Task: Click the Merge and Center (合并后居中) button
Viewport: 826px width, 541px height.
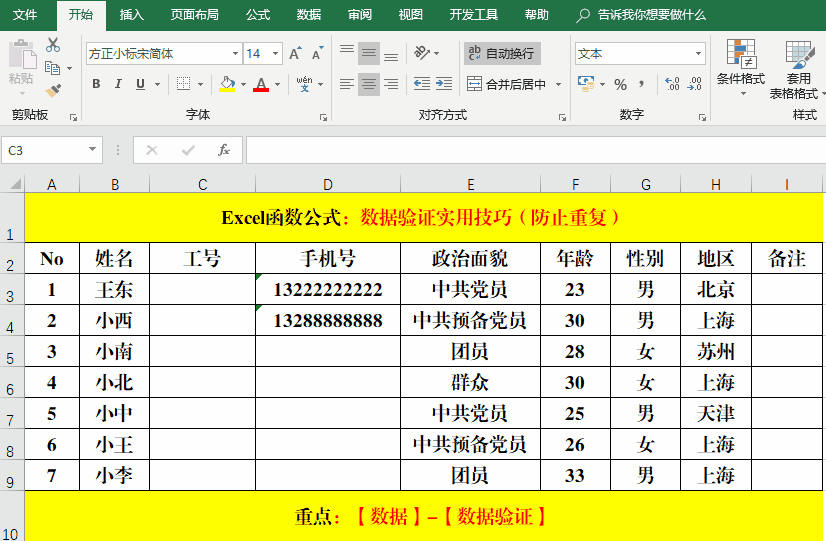Action: coord(507,84)
